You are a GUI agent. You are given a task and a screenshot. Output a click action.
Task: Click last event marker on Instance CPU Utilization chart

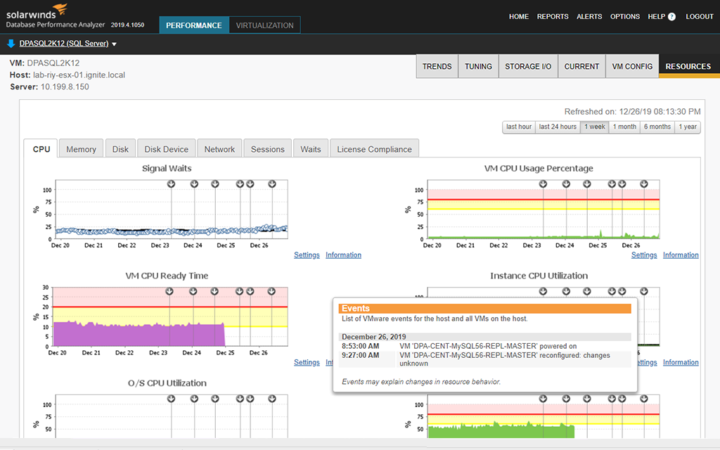pyautogui.click(x=644, y=292)
